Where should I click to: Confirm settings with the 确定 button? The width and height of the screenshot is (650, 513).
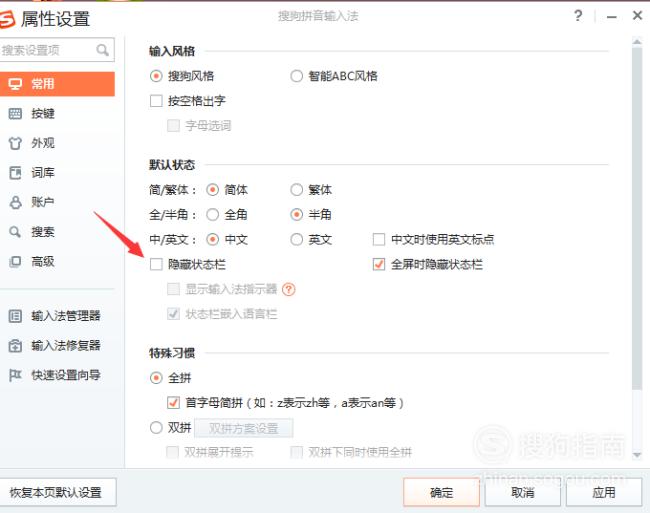coord(441,492)
